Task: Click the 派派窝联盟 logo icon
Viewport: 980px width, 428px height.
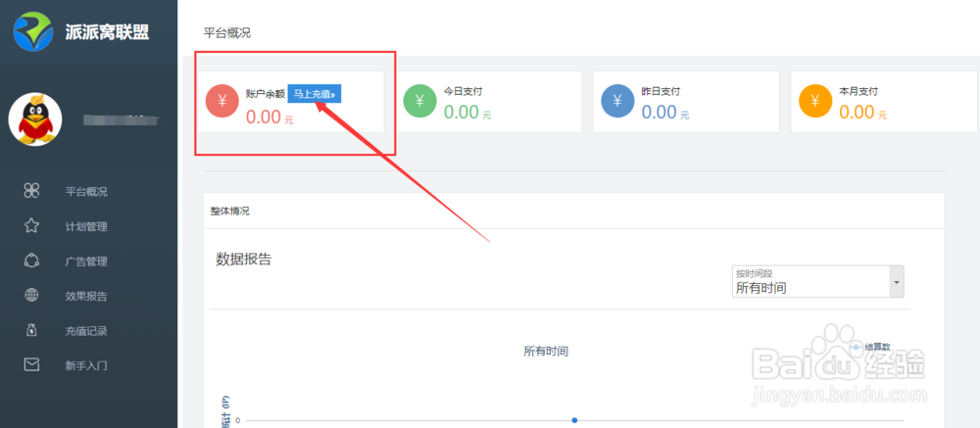Action: click(x=33, y=32)
